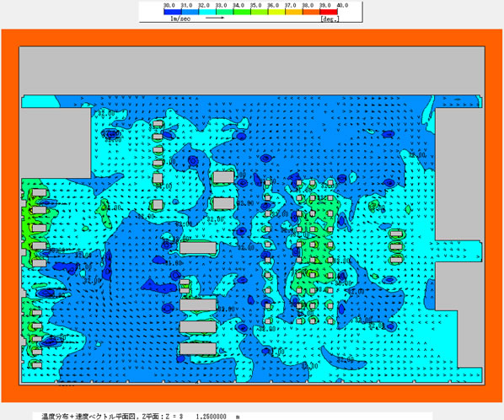Click the '35.0' legend scale label
Viewport: 504px width, 420px height.
(256, 5)
